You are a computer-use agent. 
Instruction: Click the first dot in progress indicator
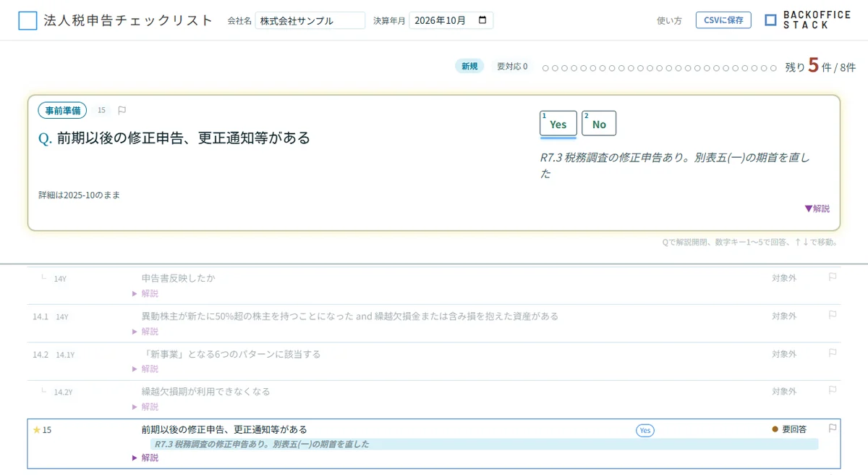click(545, 67)
